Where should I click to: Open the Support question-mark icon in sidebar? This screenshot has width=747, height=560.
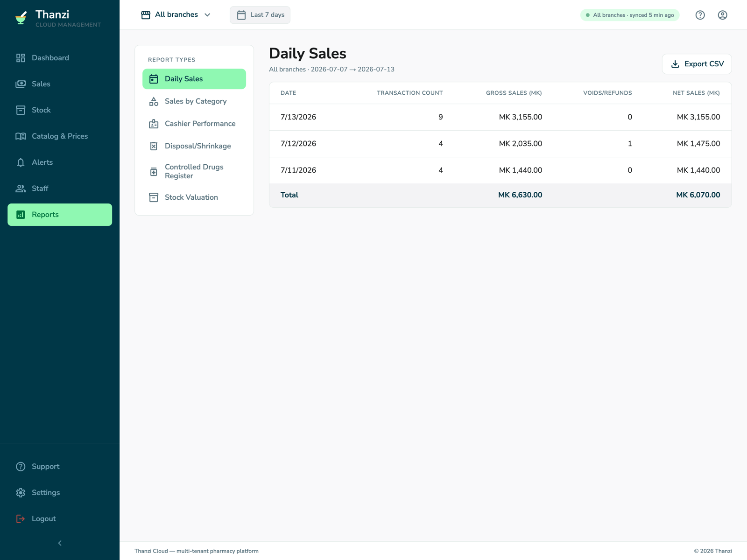click(21, 467)
